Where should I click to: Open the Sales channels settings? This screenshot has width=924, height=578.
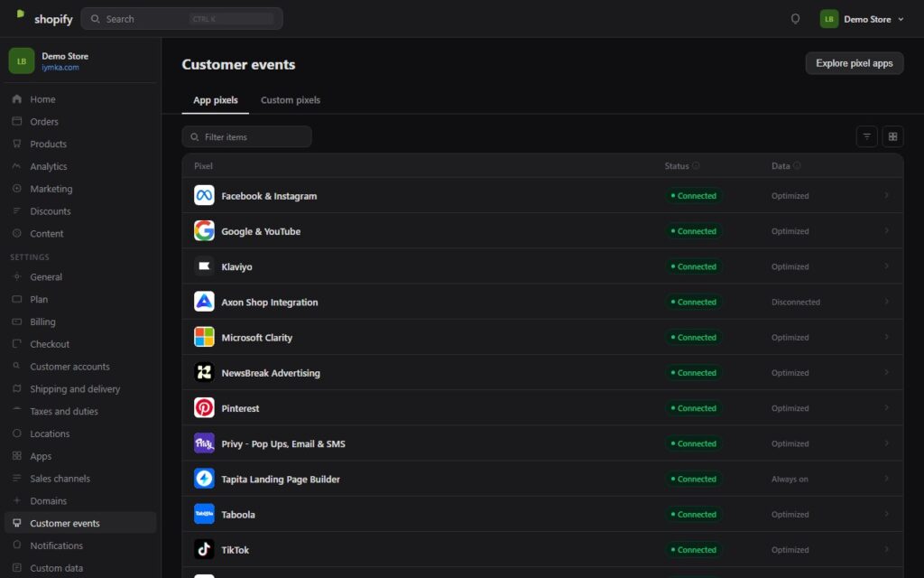click(80, 479)
